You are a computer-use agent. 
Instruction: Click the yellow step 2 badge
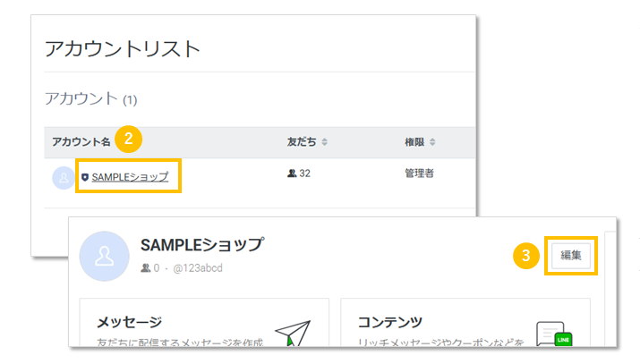[x=129, y=139]
